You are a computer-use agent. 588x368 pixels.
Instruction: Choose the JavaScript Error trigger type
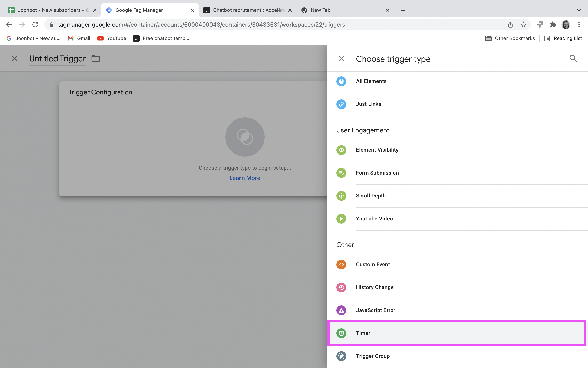point(457,310)
